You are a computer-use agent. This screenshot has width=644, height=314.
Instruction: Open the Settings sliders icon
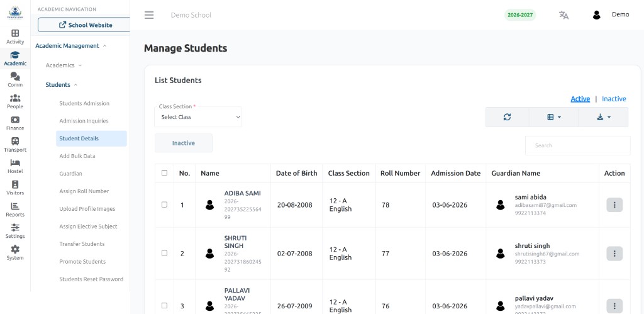(15, 228)
